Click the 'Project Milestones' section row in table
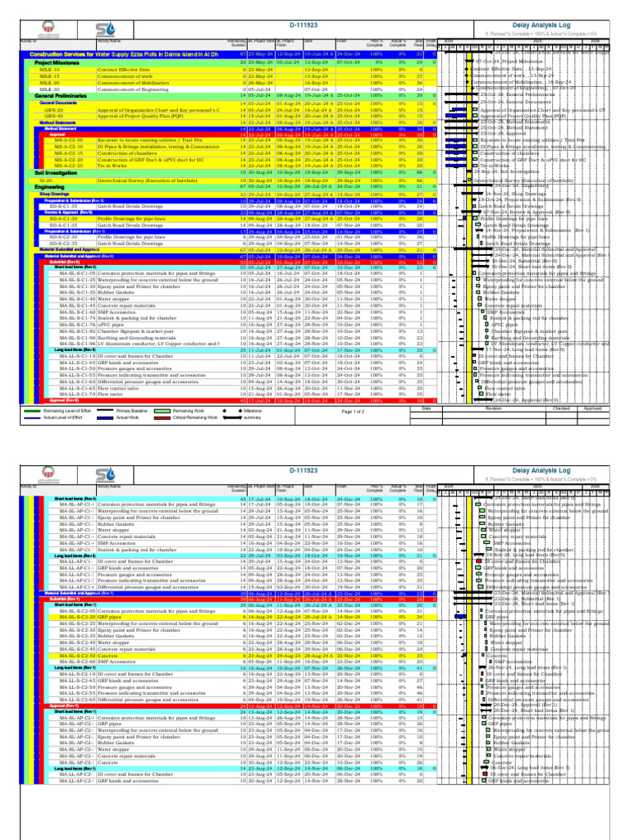This screenshot has width=630, height=840. (231, 62)
